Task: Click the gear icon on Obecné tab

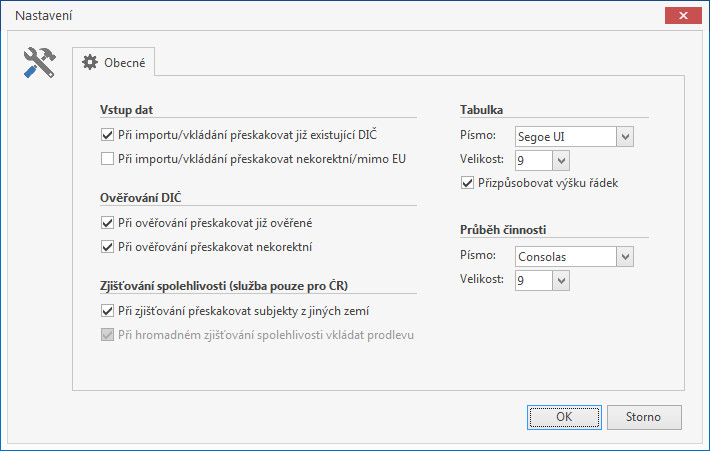Action: click(90, 62)
